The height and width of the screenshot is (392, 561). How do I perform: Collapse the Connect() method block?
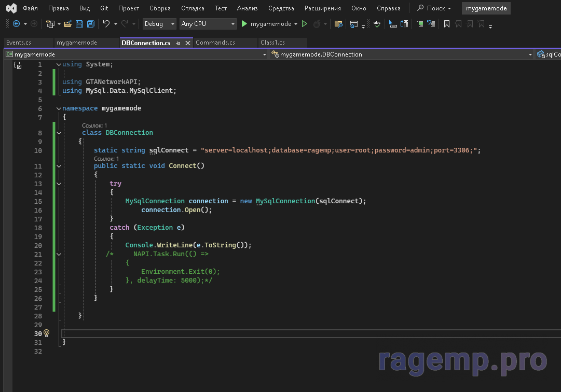coord(59,166)
